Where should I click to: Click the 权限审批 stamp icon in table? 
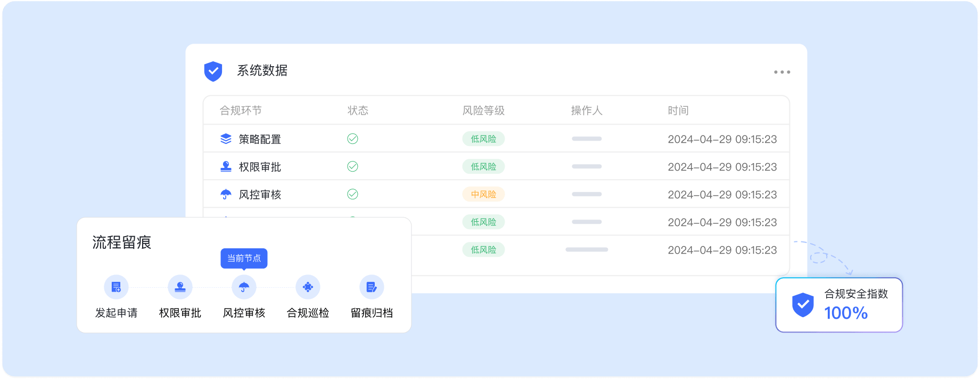226,166
